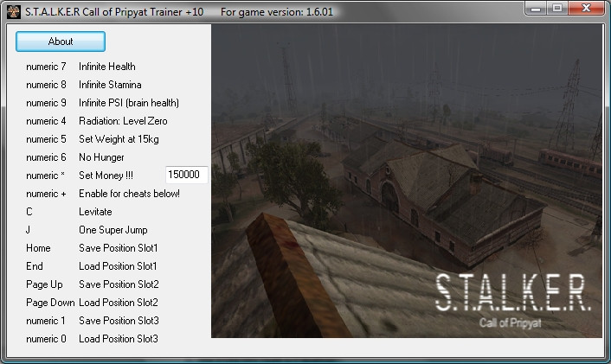This screenshot has width=611, height=364.
Task: Click the 'J' hotkey label for Super Jump
Action: (28, 230)
